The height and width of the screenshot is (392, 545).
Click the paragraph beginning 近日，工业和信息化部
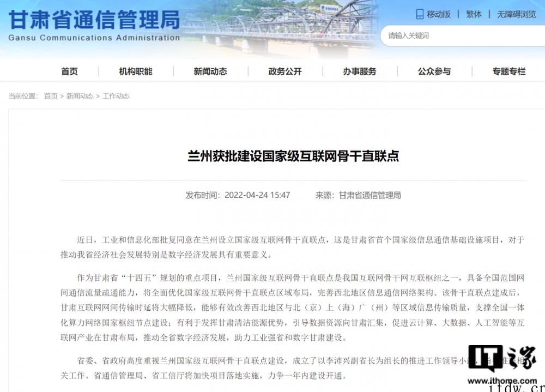[x=292, y=248]
